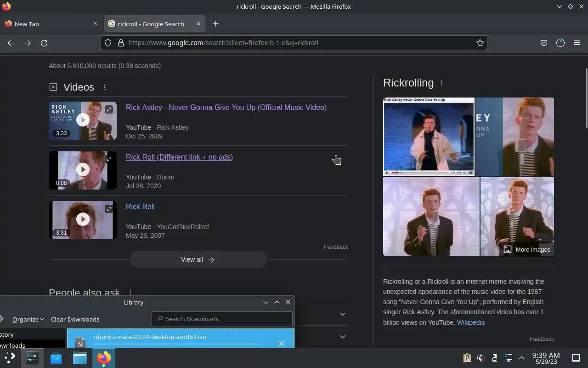The image size is (588, 368).
Task: Open the bottom-left Rickrolling image of Rick singing
Action: click(x=431, y=217)
